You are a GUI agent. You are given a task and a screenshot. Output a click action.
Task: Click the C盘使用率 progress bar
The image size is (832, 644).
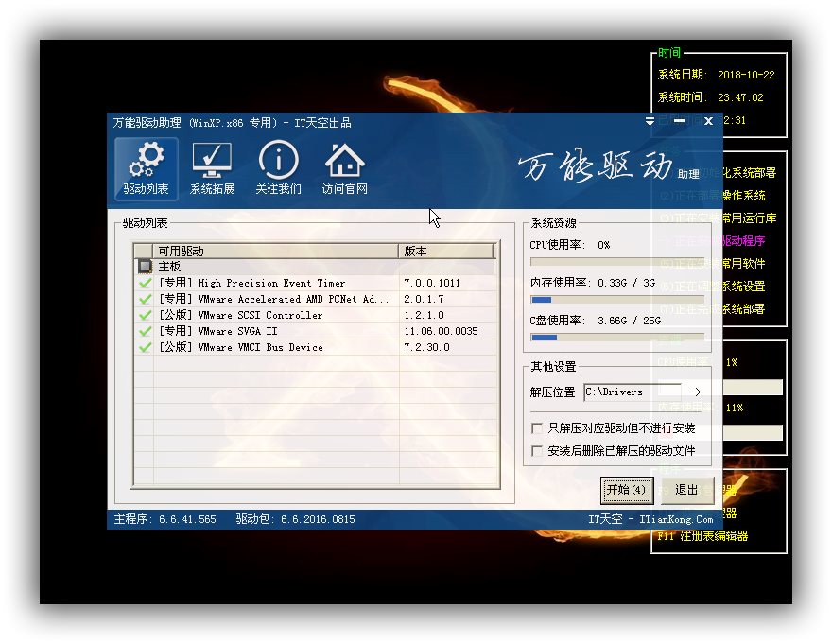[617, 338]
